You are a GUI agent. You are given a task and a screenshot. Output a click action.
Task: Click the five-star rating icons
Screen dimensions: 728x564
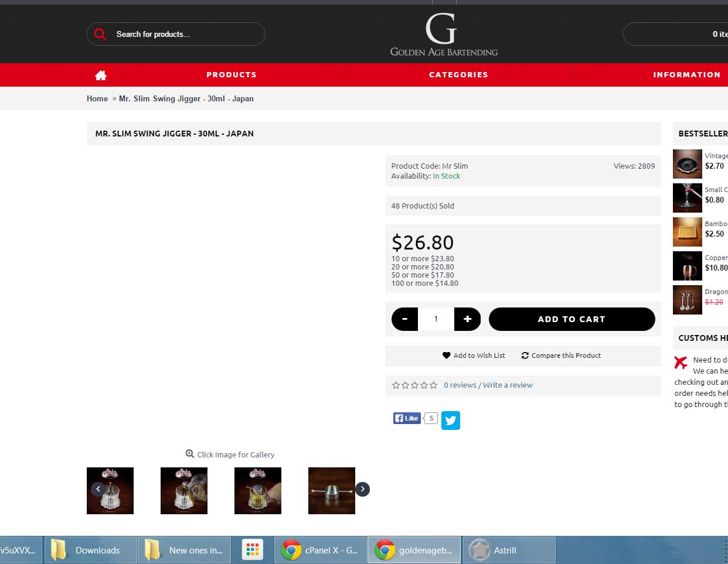(x=414, y=385)
